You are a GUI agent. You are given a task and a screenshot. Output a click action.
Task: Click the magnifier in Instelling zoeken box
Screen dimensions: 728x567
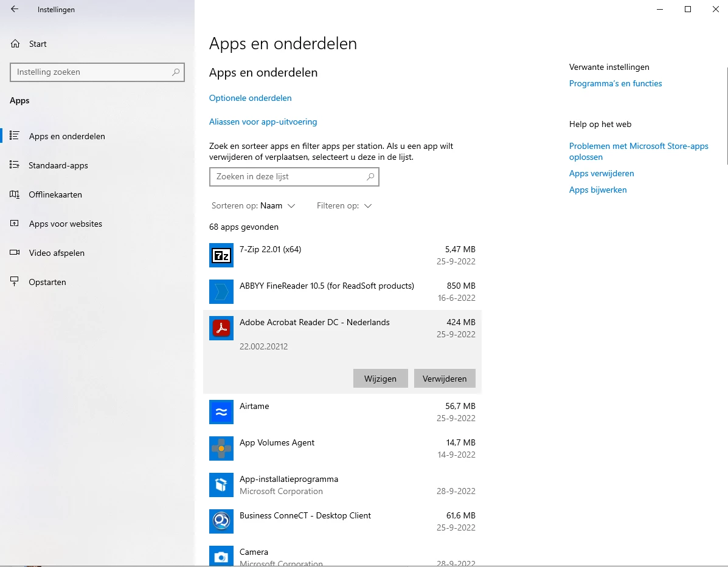176,72
